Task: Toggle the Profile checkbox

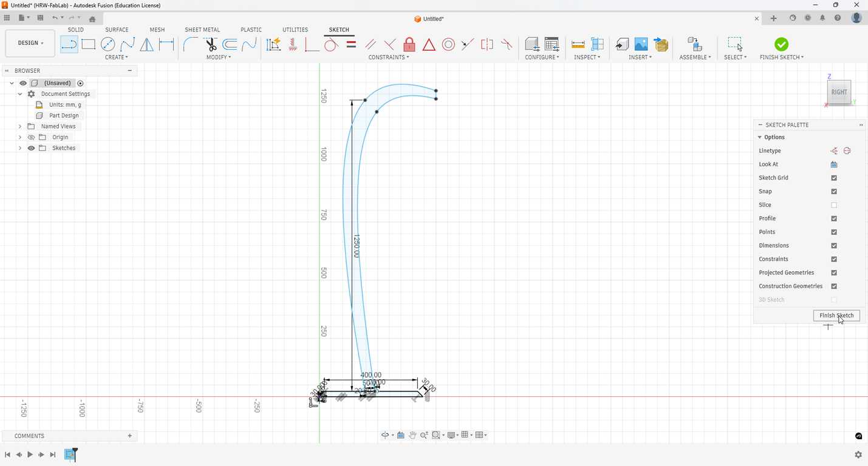Action: 834,218
